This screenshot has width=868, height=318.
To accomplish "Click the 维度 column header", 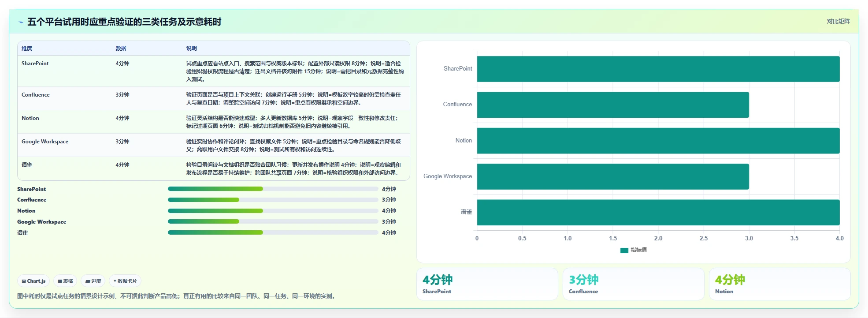I will 27,49.
